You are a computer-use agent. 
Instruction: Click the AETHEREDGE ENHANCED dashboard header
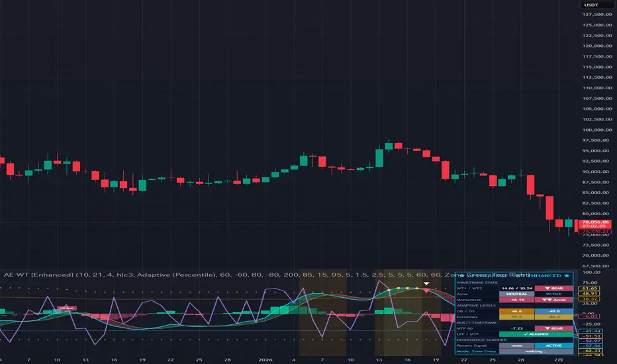(x=514, y=275)
